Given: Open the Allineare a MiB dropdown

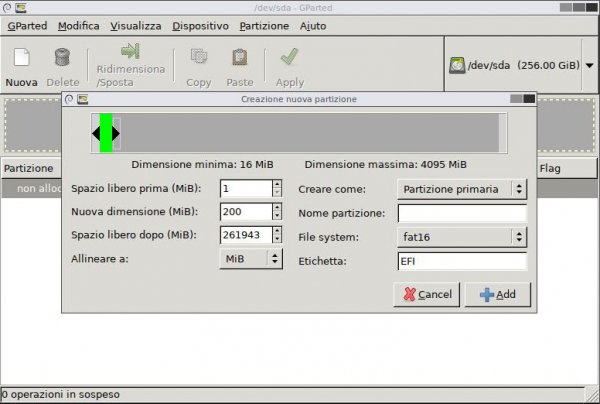Looking at the screenshot, I should click(x=251, y=259).
